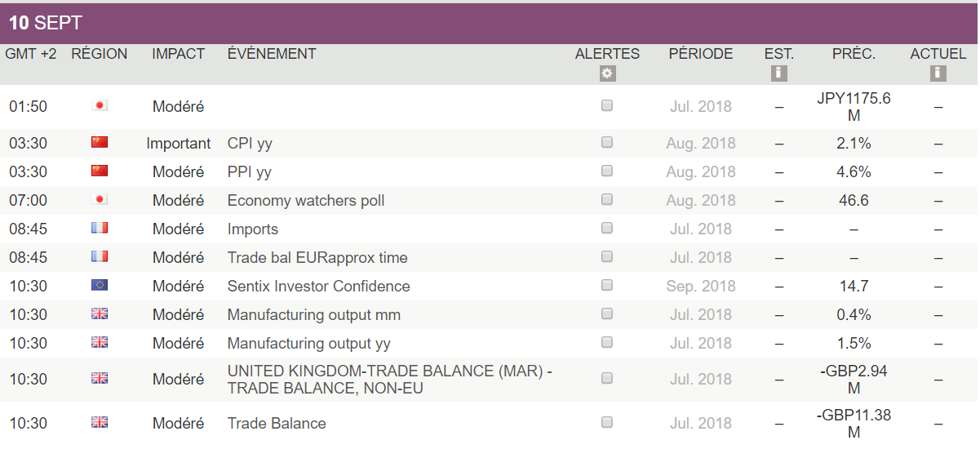Tick alert checkbox for Sentix Investor Confidence

coord(607,285)
